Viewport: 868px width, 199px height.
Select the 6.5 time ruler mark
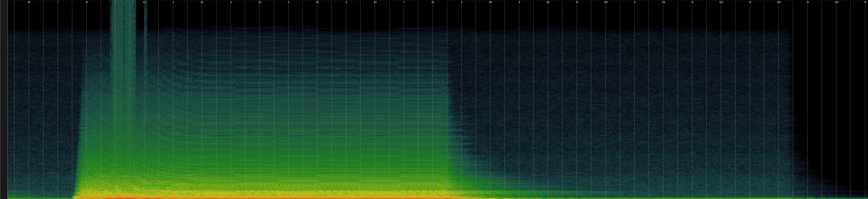pyautogui.click(x=375, y=2)
